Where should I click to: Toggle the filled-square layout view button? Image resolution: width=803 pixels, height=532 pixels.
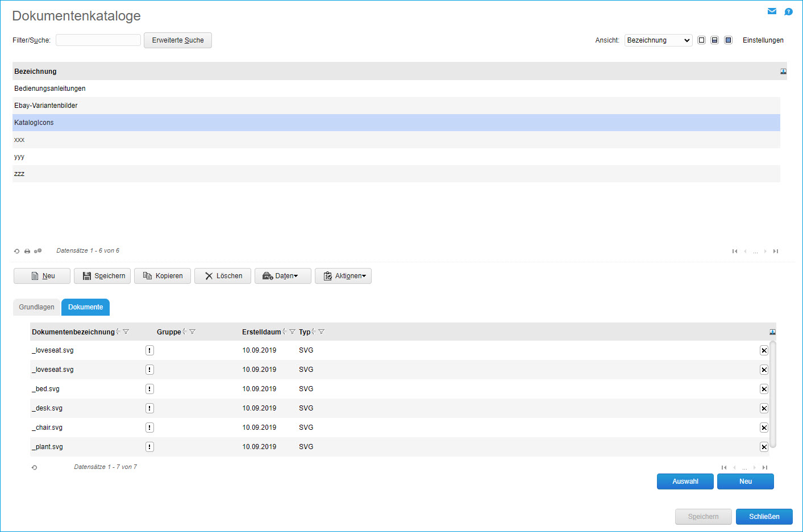tap(728, 40)
